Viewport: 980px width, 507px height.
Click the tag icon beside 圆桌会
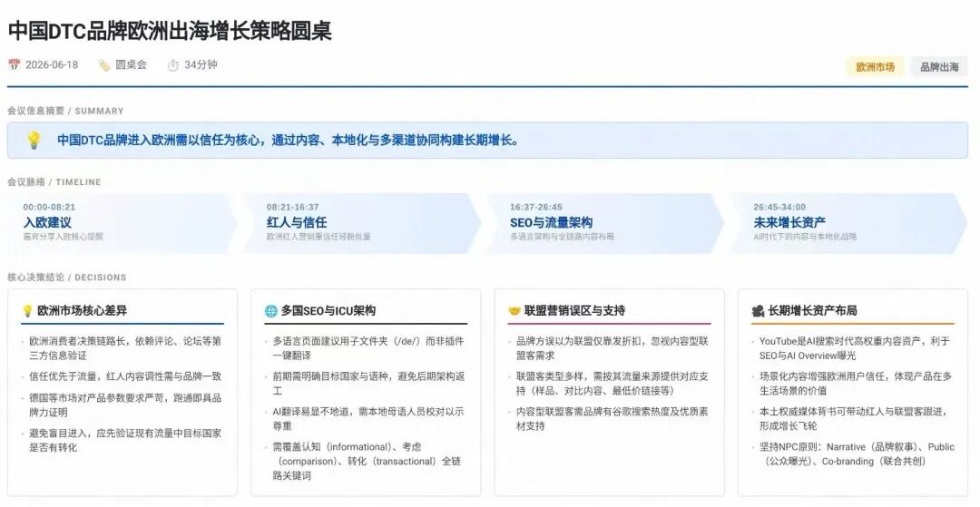click(x=103, y=64)
